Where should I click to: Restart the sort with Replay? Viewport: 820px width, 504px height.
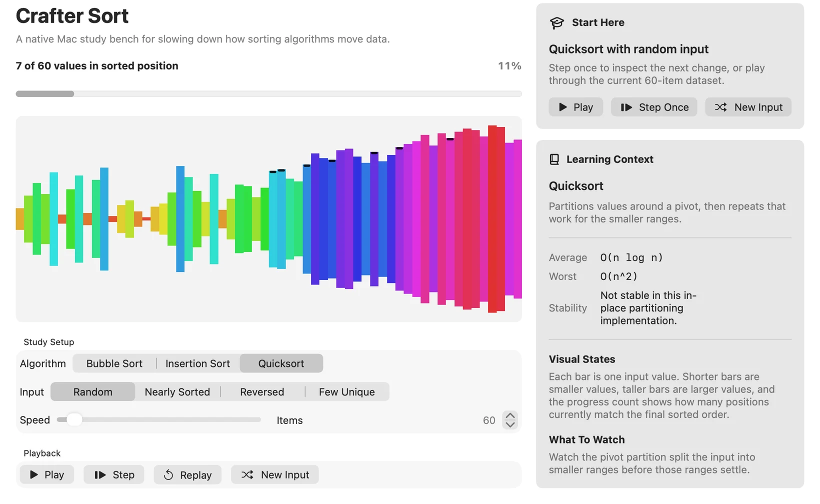point(187,474)
